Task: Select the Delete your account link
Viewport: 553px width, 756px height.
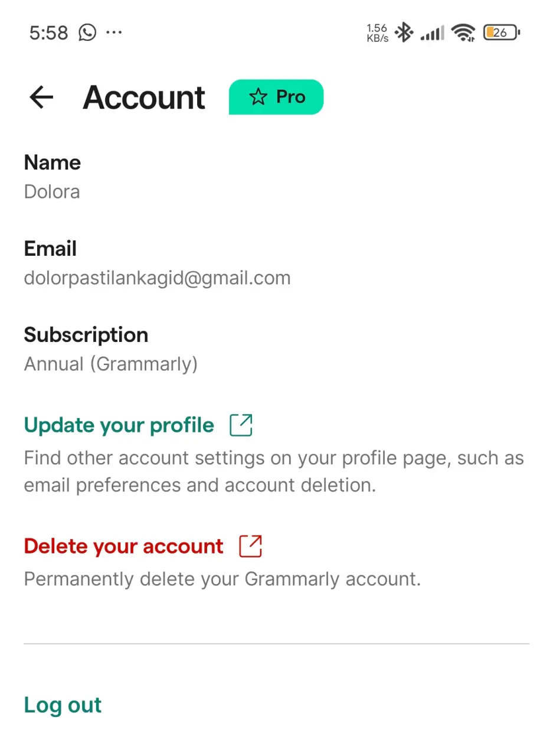Action: (124, 546)
